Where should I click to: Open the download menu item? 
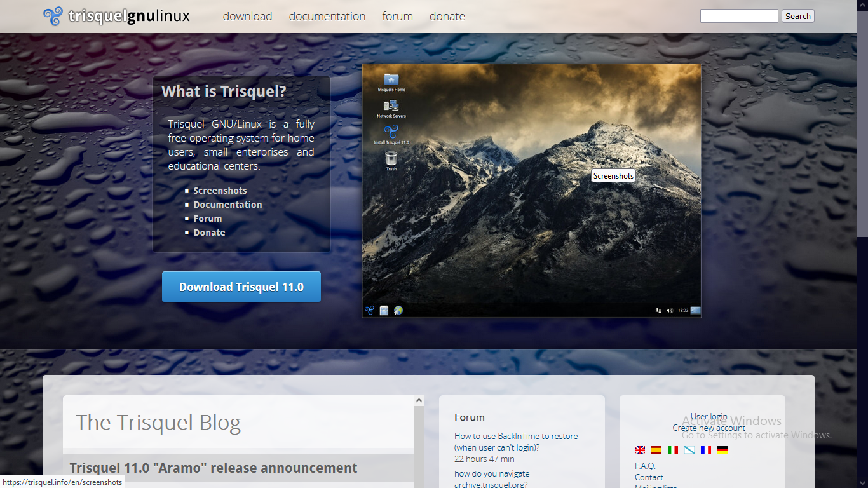[x=247, y=17]
